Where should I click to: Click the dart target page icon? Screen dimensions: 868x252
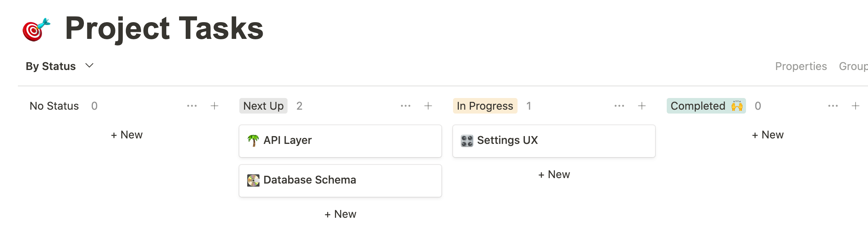(x=36, y=29)
